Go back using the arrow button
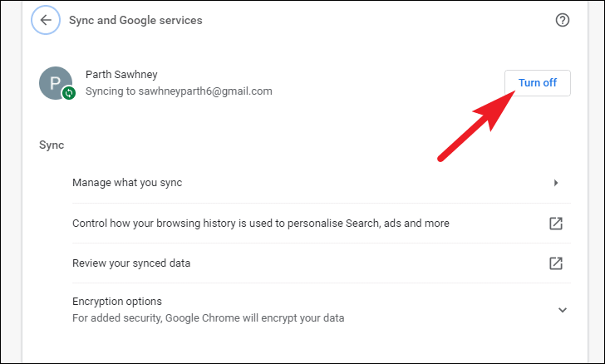The width and height of the screenshot is (605, 364). 46,20
